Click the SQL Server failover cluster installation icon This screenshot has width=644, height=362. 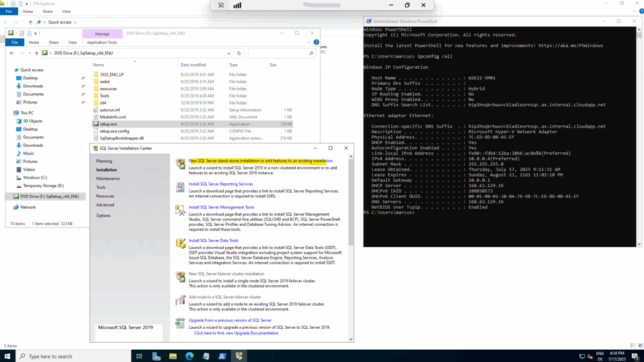pyautogui.click(x=180, y=277)
